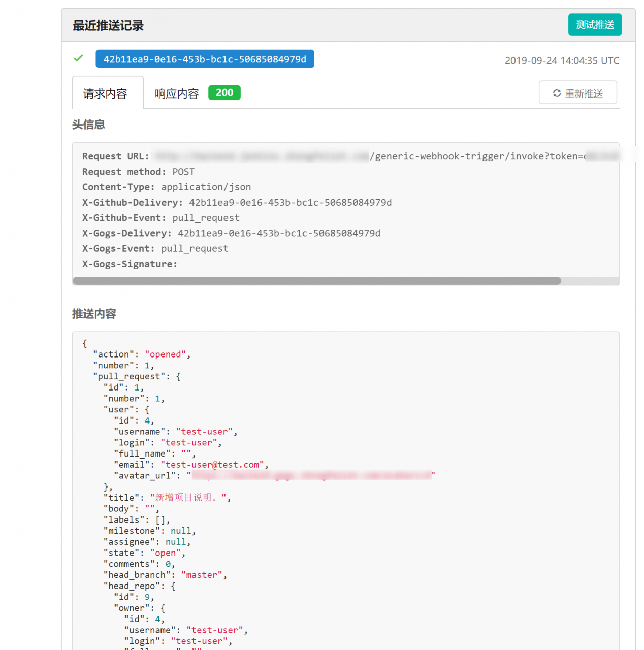Click the 重新推送 button
This screenshot has width=644, height=650.
578,93
